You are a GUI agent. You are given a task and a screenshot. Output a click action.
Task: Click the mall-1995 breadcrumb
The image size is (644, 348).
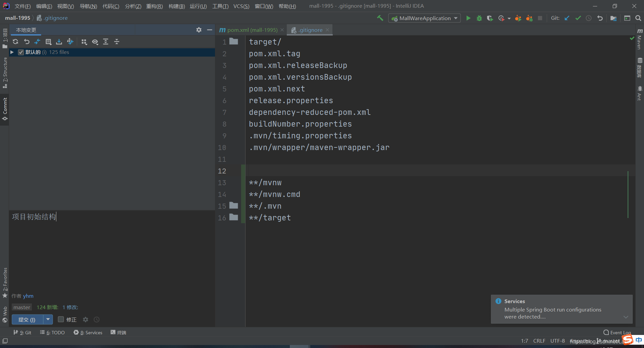(x=17, y=18)
